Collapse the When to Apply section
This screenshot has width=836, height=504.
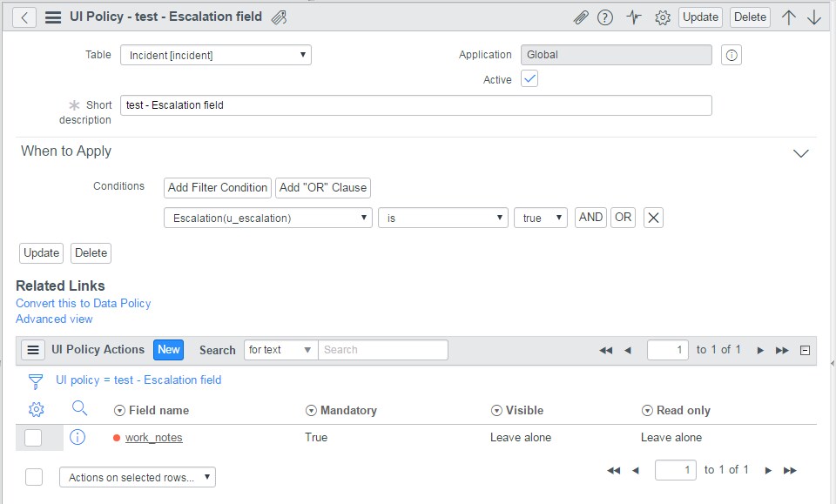(x=801, y=153)
